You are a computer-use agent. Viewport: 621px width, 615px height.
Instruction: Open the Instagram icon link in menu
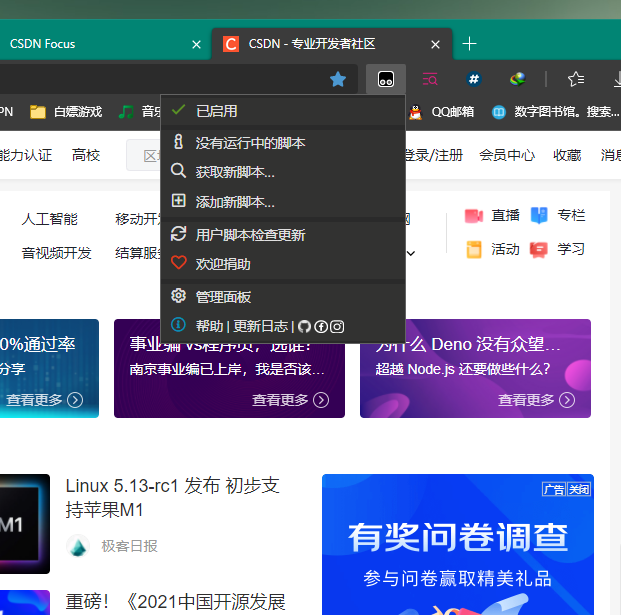337,326
